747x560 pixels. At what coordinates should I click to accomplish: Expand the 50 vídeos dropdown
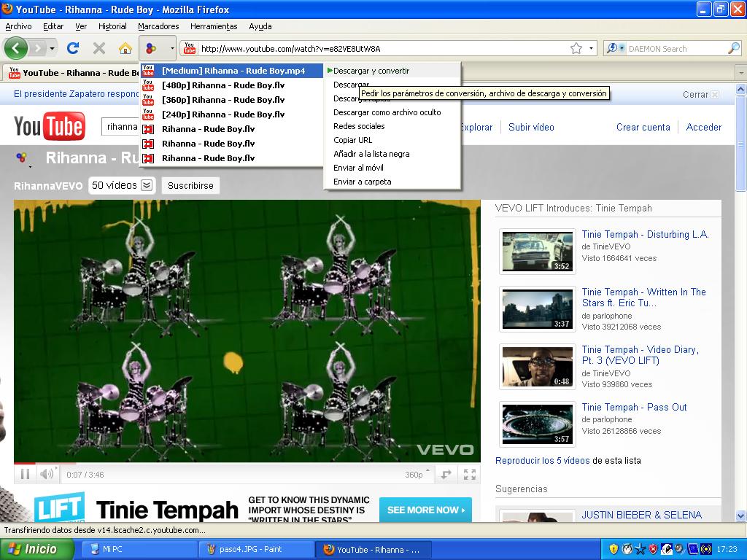(x=122, y=185)
